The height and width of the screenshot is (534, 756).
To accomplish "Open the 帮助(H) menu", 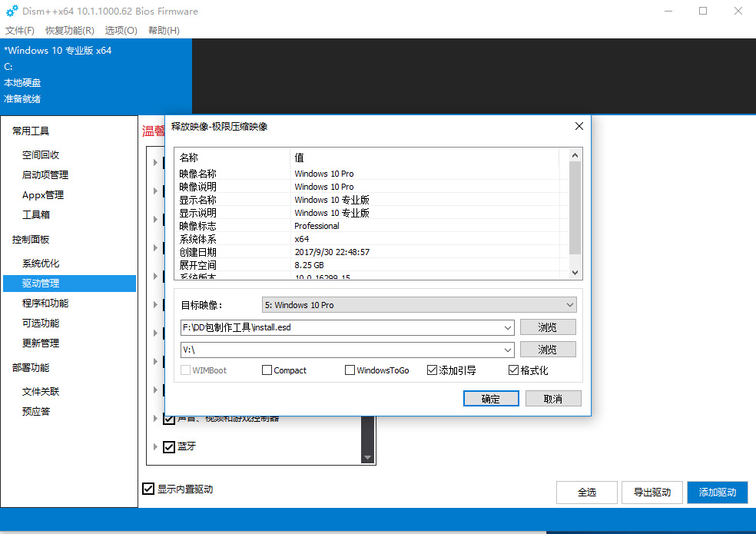I will [x=164, y=30].
